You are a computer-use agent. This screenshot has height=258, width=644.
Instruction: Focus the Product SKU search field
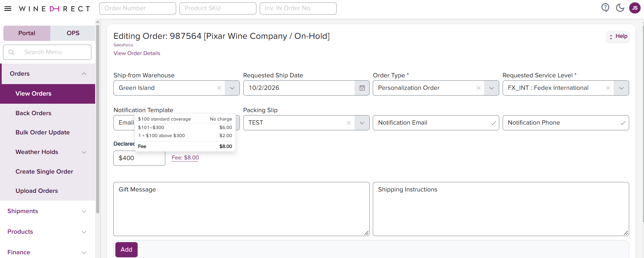pyautogui.click(x=218, y=8)
